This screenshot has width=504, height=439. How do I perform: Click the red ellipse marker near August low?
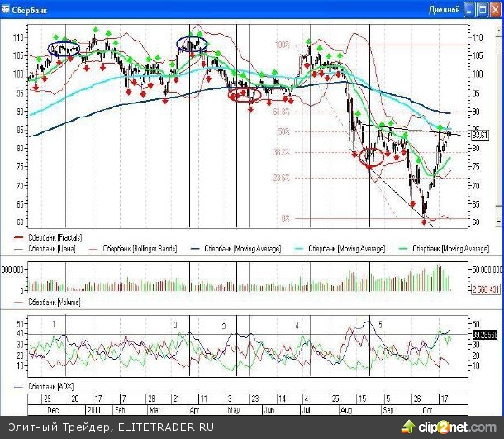[372, 157]
